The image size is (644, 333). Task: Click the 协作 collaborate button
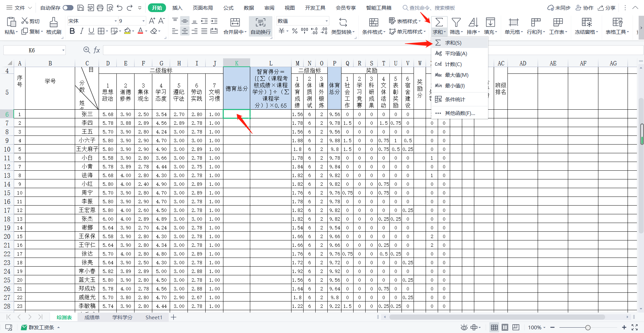[585, 8]
